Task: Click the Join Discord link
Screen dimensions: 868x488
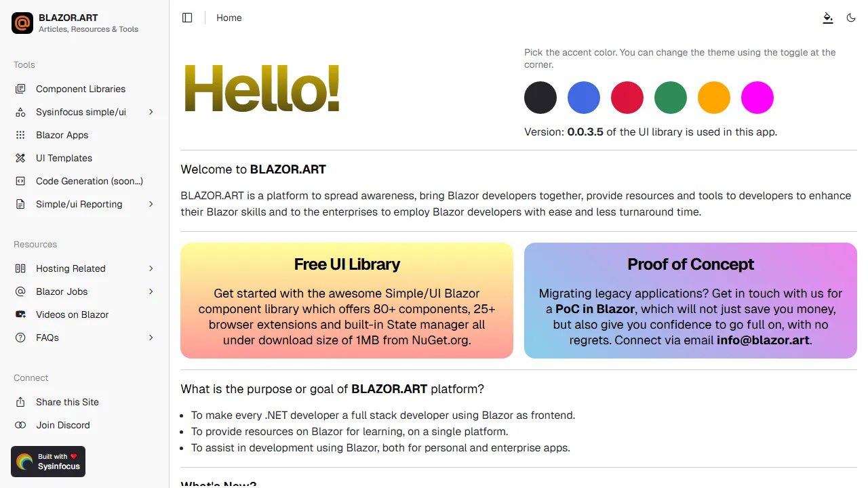Action: (63, 425)
